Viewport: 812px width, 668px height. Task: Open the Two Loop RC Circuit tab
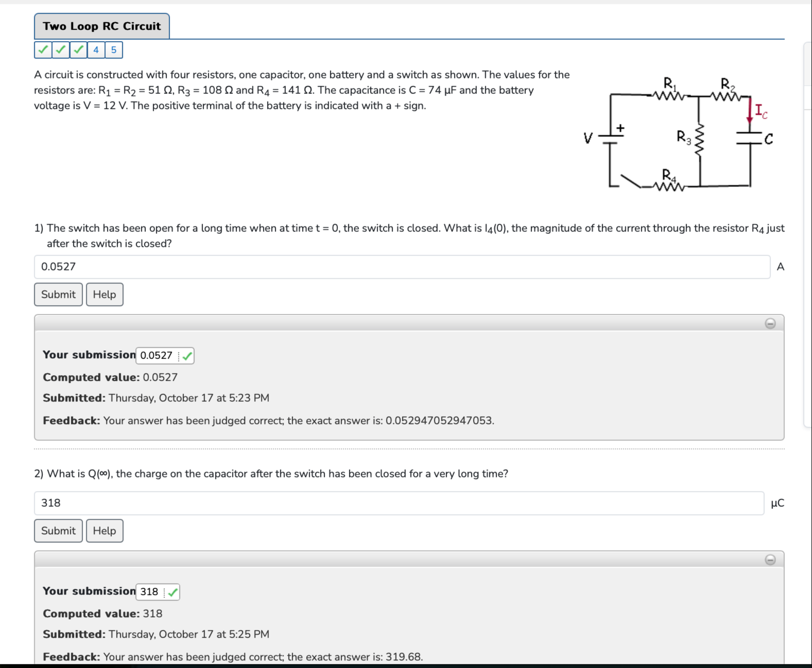coord(102,26)
